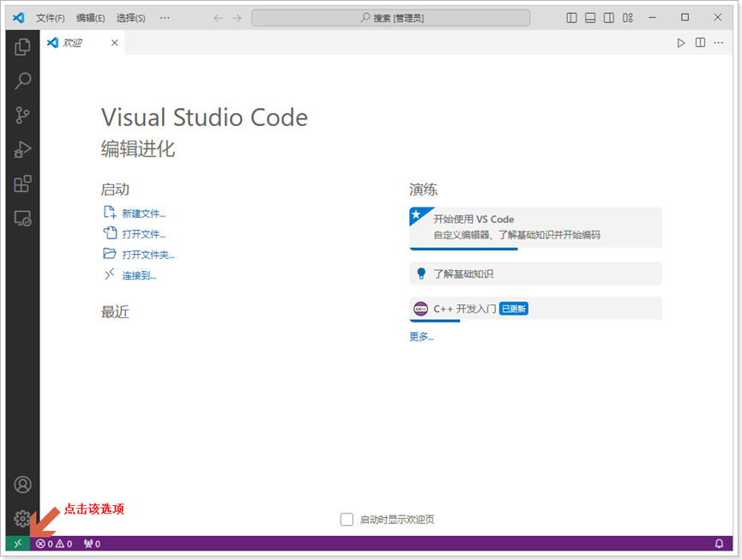742x560 pixels.
Task: Open editor more actions ellipsis
Action: click(718, 43)
